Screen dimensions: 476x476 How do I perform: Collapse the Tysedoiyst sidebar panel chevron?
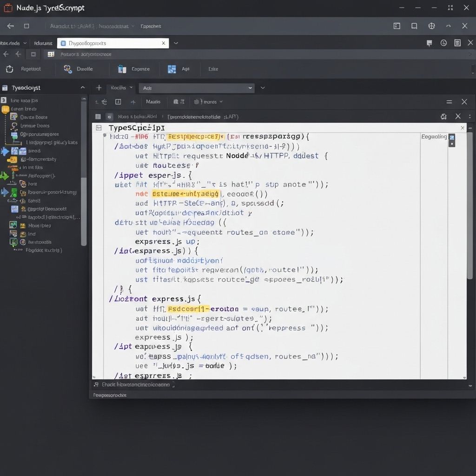click(83, 87)
